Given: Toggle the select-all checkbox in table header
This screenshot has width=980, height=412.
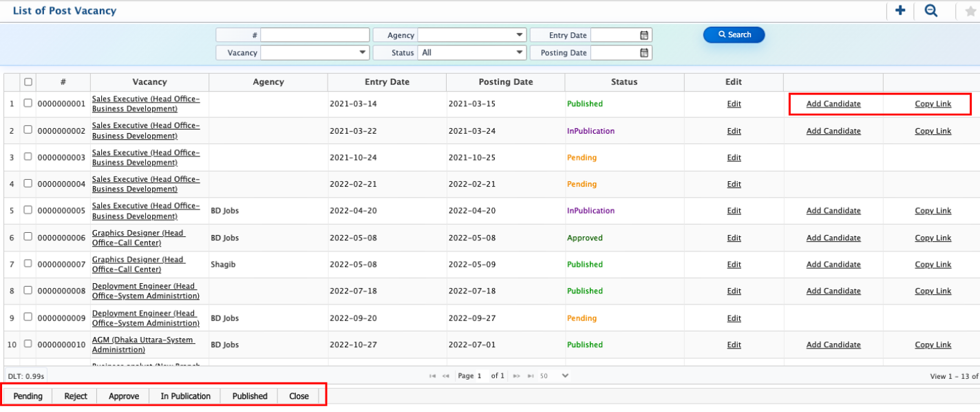Looking at the screenshot, I should pyautogui.click(x=28, y=82).
